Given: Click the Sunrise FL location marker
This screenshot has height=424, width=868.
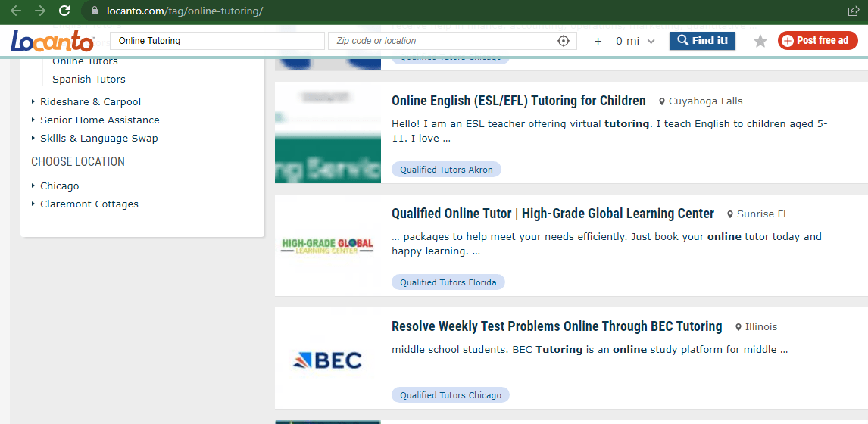Looking at the screenshot, I should [758, 214].
